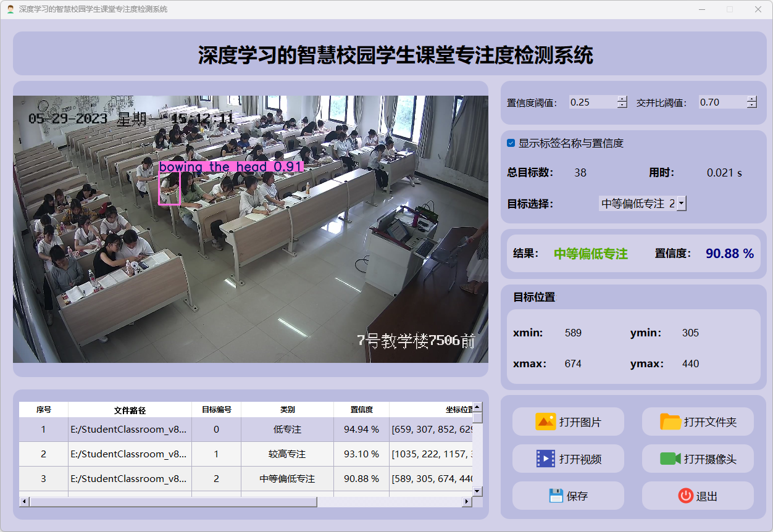This screenshot has height=532, width=773.
Task: Click the 交并比阈值 field showing 0.70
Action: pos(722,102)
